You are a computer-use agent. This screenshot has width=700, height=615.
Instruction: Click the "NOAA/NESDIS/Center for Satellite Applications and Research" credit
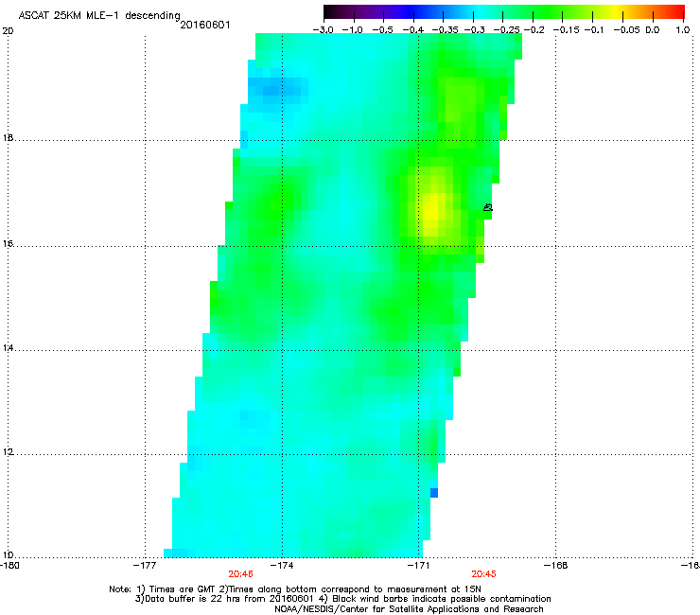pos(409,609)
